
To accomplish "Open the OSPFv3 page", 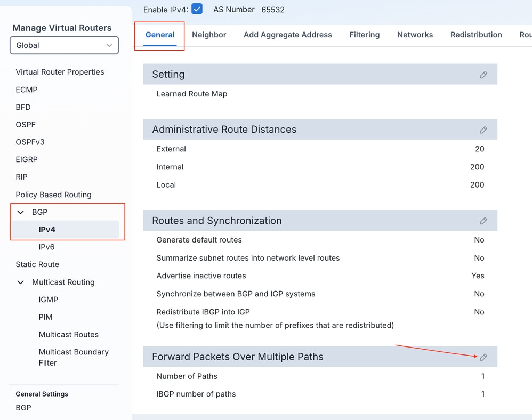I will click(30, 142).
